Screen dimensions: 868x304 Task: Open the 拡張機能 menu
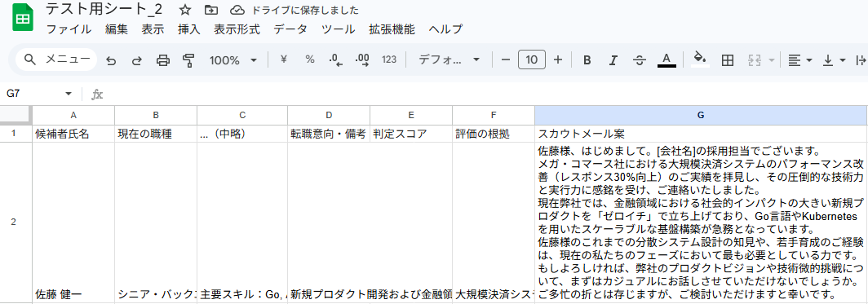[392, 30]
